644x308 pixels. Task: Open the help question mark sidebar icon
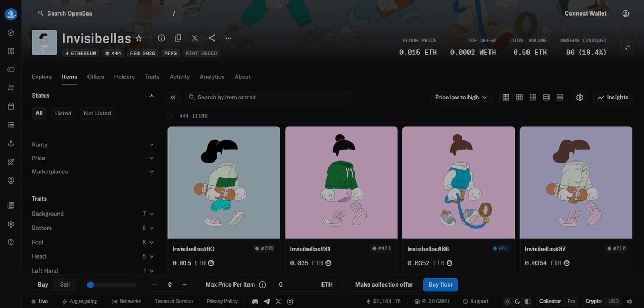(11, 242)
